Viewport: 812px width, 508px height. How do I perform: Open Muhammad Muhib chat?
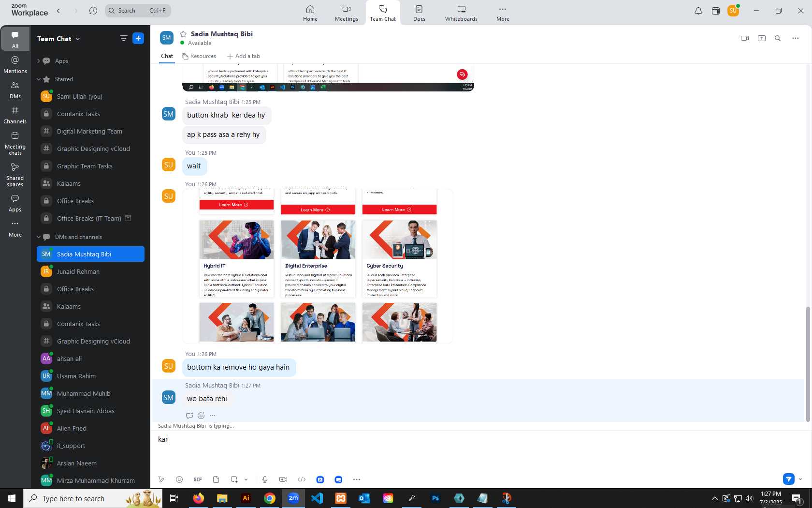tap(90, 393)
